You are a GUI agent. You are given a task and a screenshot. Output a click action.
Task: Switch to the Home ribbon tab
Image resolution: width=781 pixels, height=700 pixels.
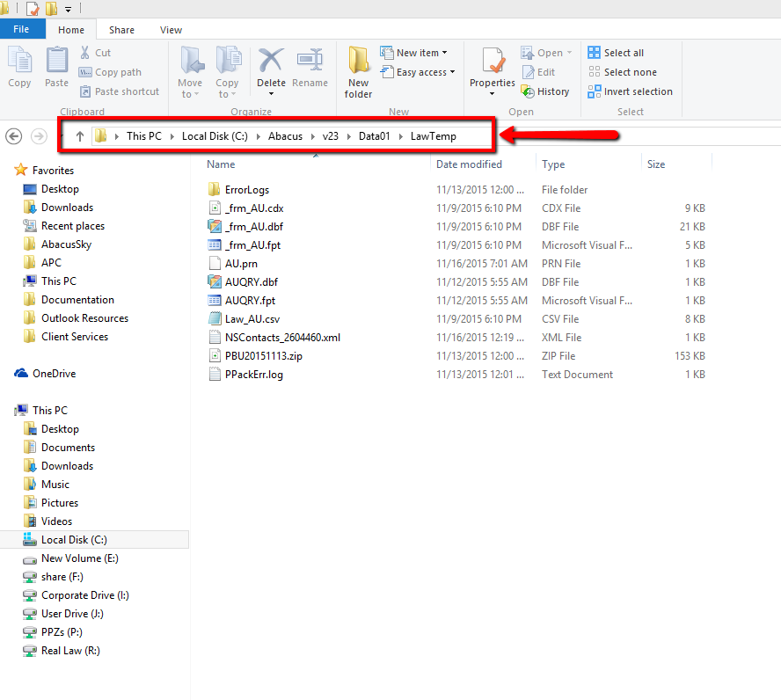[x=71, y=30]
